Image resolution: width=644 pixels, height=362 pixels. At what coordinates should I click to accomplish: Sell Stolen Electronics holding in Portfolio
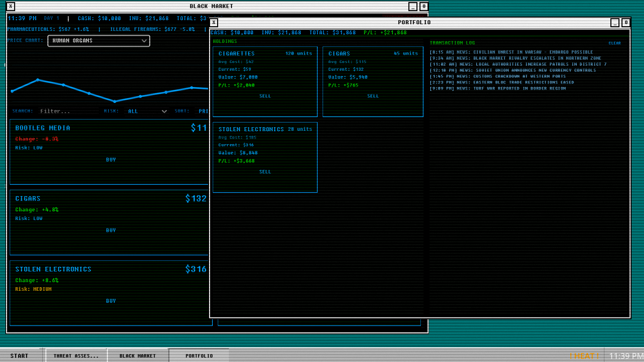click(265, 172)
